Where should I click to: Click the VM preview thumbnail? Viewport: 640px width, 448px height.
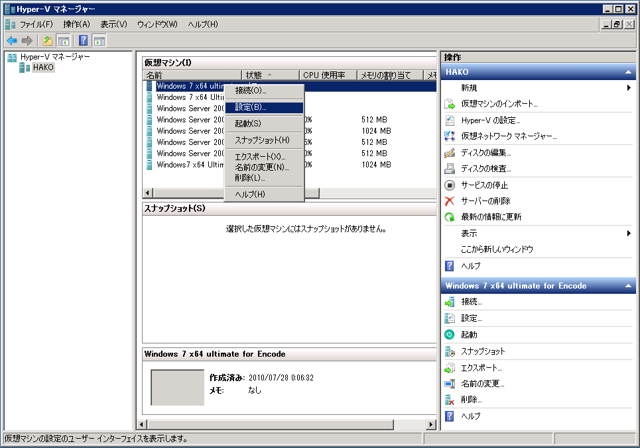pos(177,388)
